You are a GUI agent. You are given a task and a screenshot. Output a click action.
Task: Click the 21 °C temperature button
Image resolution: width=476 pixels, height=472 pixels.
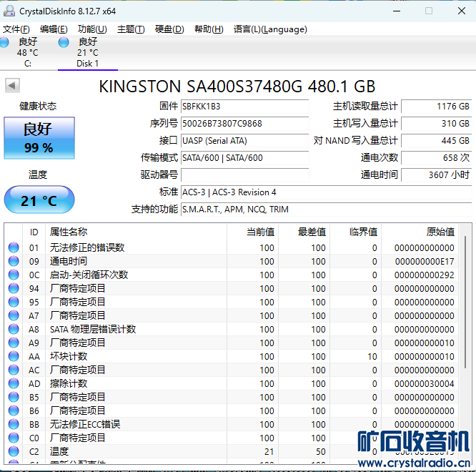(x=39, y=200)
